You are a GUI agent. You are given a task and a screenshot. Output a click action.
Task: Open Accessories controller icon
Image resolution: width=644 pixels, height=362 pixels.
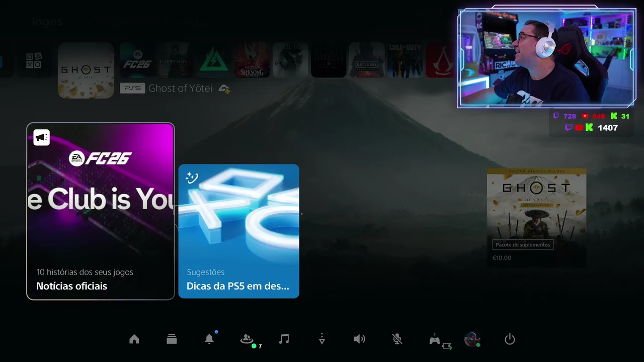(x=435, y=339)
